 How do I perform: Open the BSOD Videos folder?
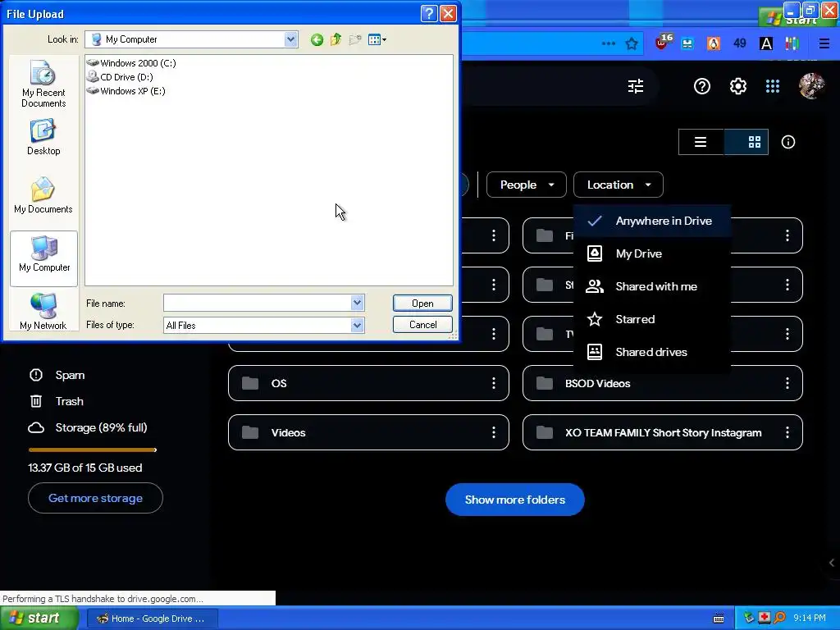click(663, 383)
